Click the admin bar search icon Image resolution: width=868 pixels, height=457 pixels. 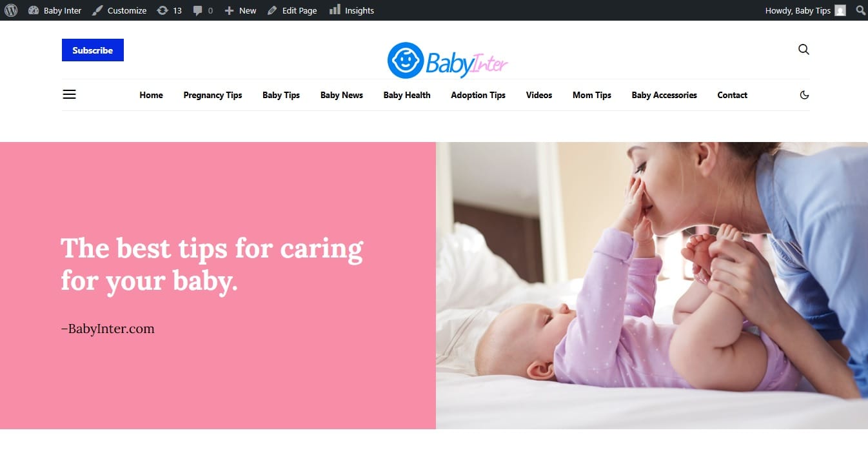(860, 10)
